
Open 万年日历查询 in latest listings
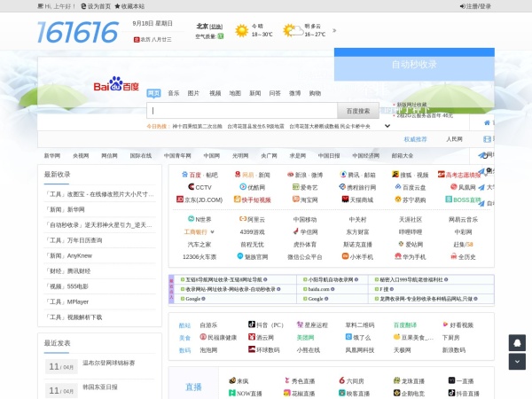click(x=84, y=240)
